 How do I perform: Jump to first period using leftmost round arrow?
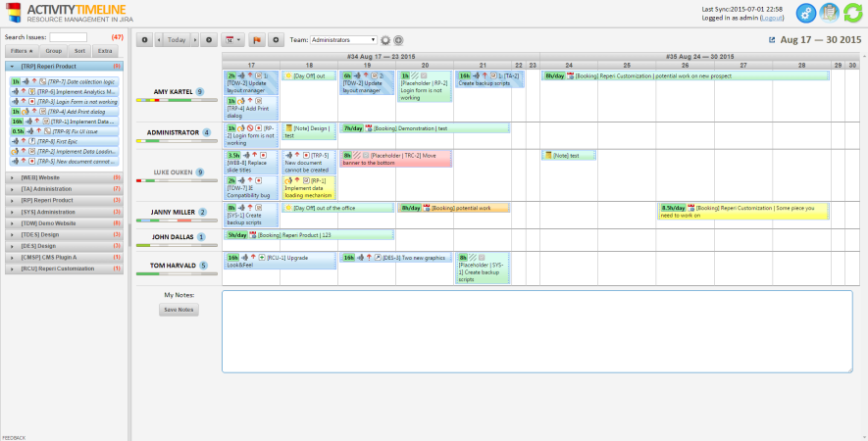pos(145,40)
